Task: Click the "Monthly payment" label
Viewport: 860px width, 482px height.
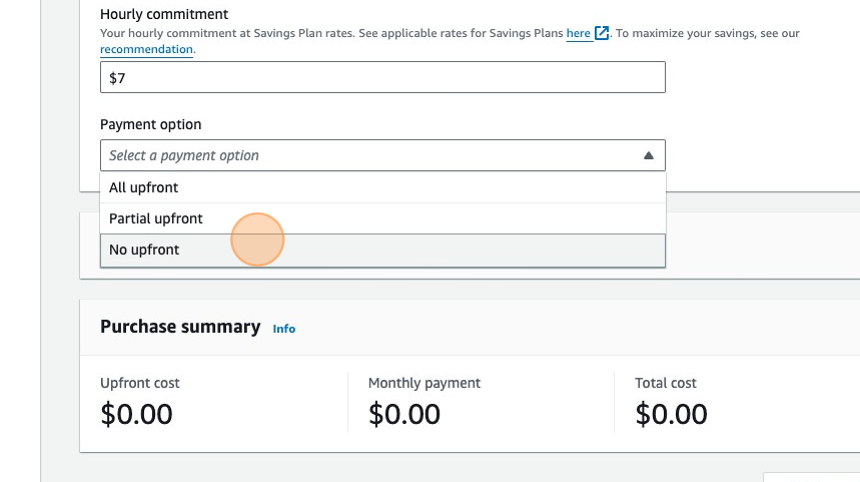Action: point(424,383)
